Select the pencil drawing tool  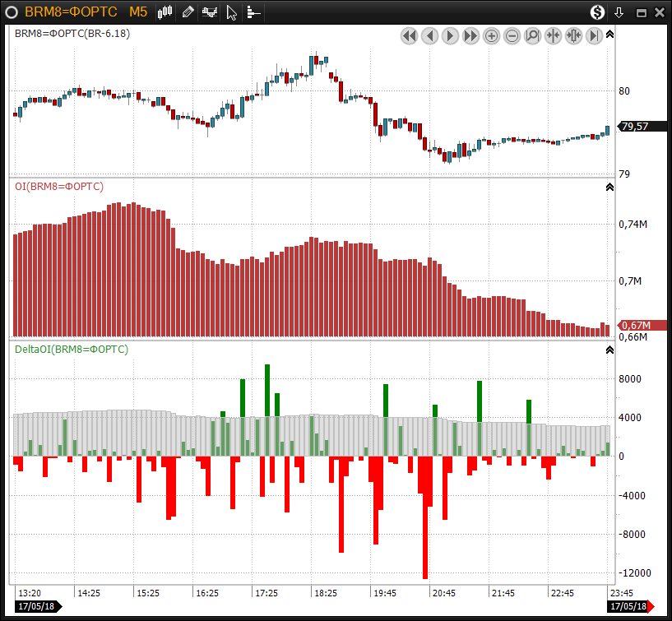pyautogui.click(x=188, y=12)
